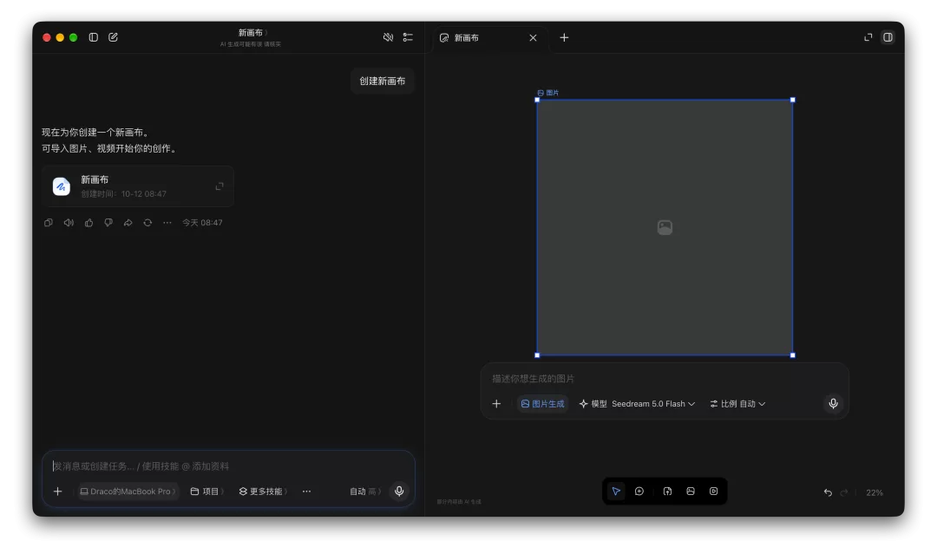The height and width of the screenshot is (560, 937).
Task: Focus the chat message input field
Action: point(228,466)
